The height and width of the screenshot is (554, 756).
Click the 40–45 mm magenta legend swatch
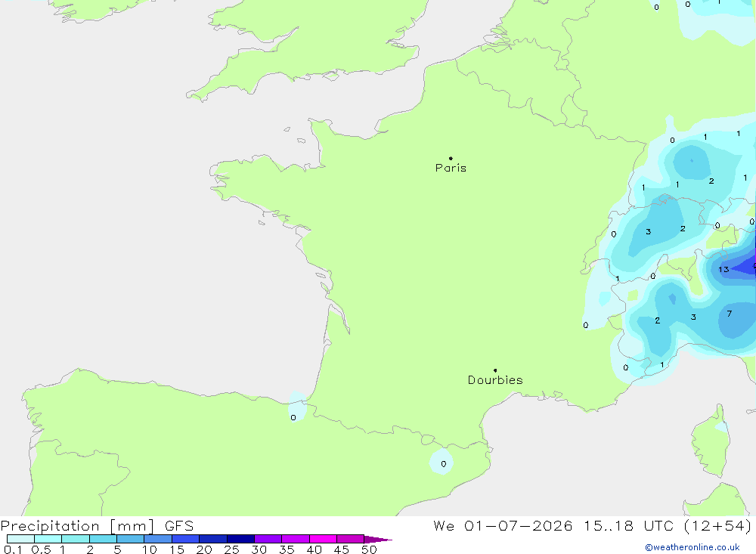pyautogui.click(x=323, y=539)
